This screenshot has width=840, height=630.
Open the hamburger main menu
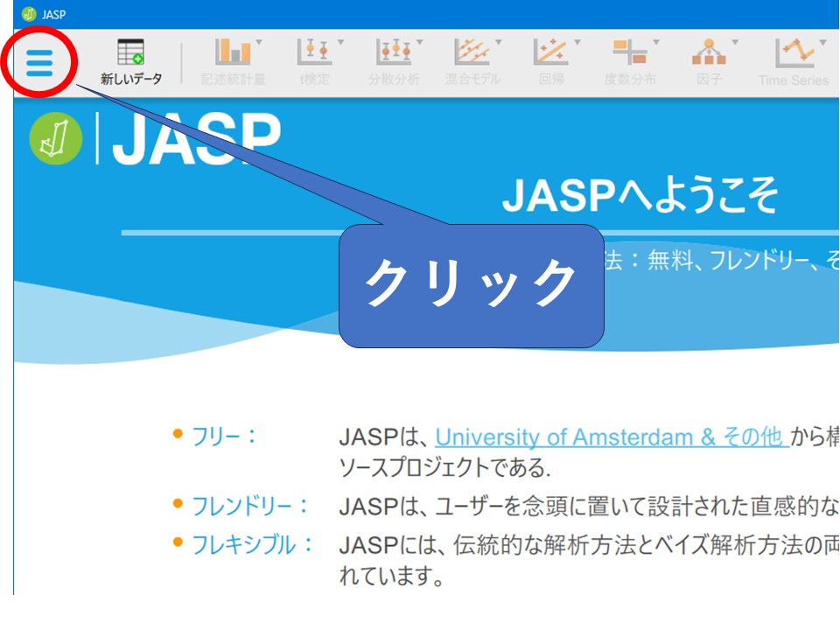click(x=39, y=63)
